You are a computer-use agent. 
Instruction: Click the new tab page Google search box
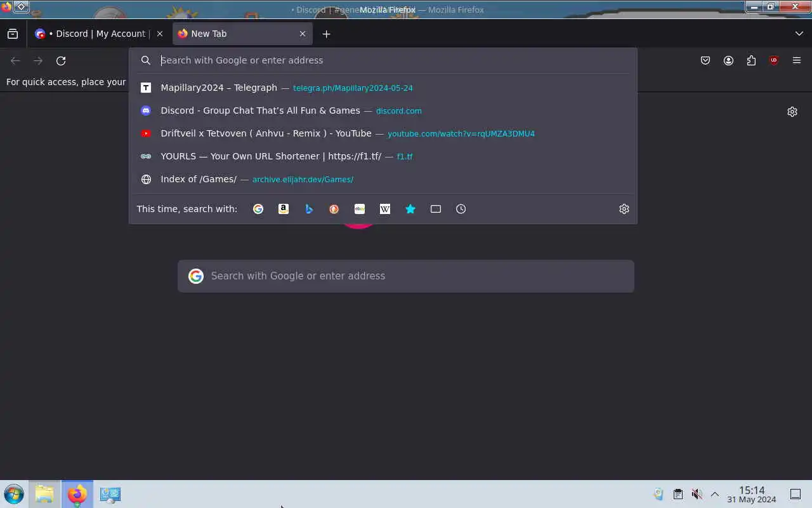click(x=406, y=276)
